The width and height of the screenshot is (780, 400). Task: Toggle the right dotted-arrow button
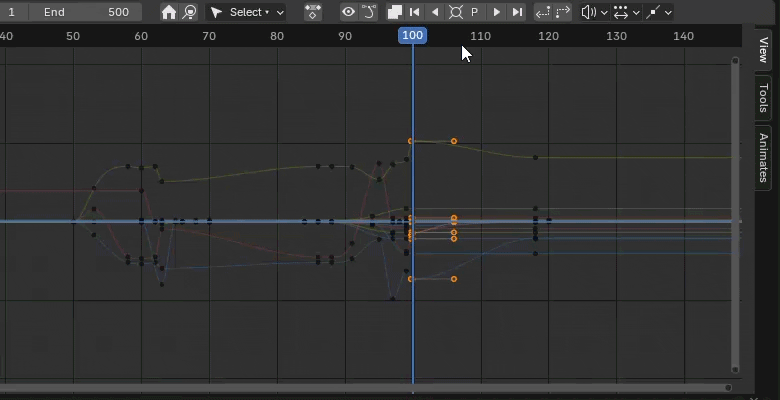pos(563,12)
